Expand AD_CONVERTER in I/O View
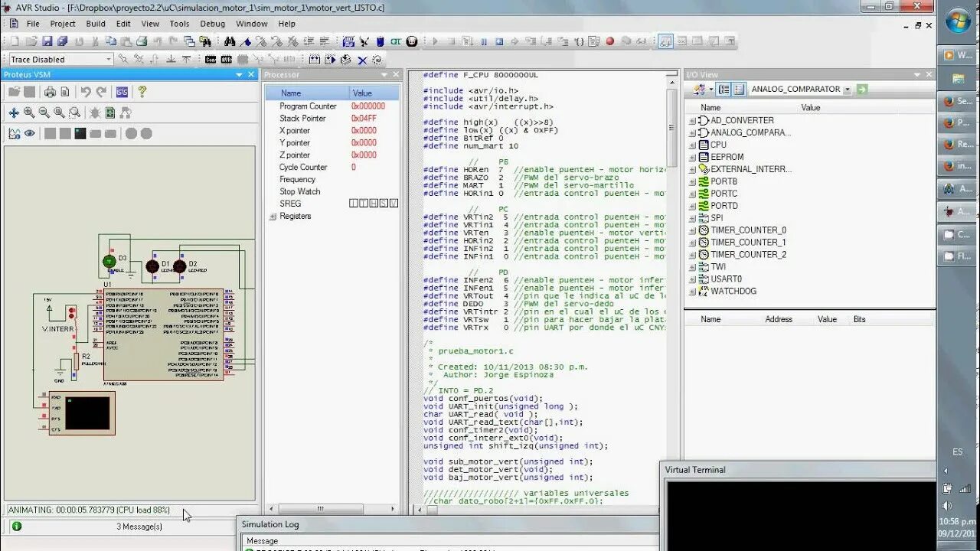This screenshot has height=551, width=980. tap(692, 120)
